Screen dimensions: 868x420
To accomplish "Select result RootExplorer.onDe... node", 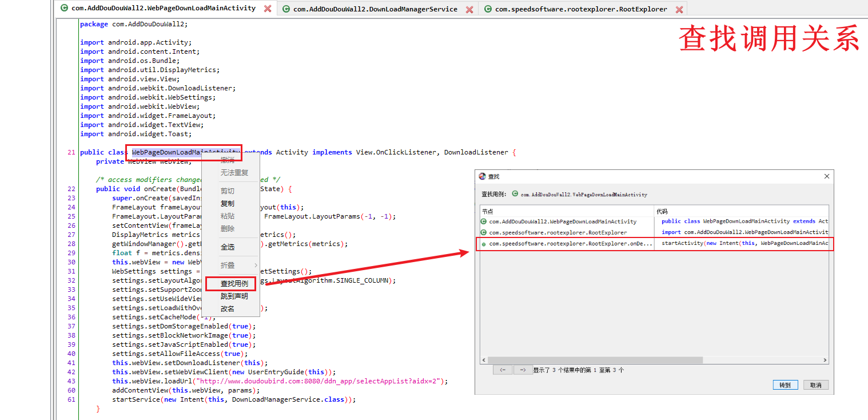I will click(571, 244).
